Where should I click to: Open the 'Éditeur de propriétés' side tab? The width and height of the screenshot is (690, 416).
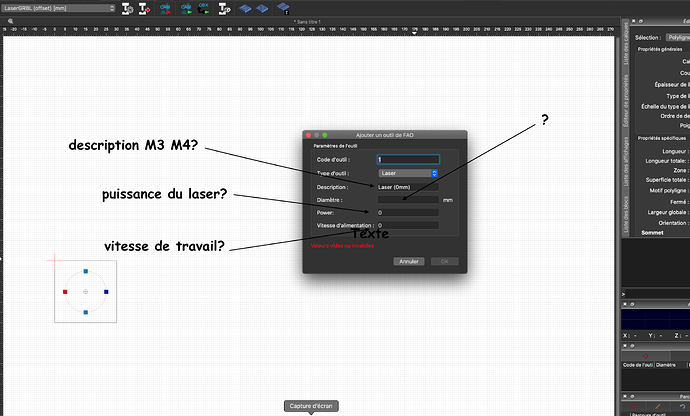click(626, 101)
